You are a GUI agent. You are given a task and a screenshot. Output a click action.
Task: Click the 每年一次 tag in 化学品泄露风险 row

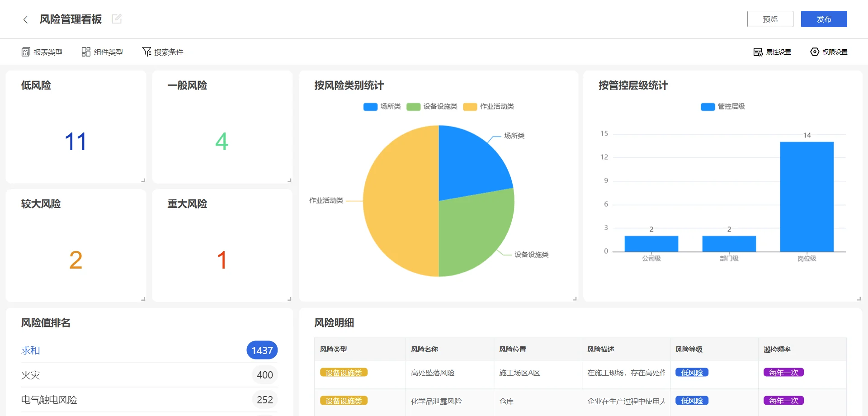[783, 401]
